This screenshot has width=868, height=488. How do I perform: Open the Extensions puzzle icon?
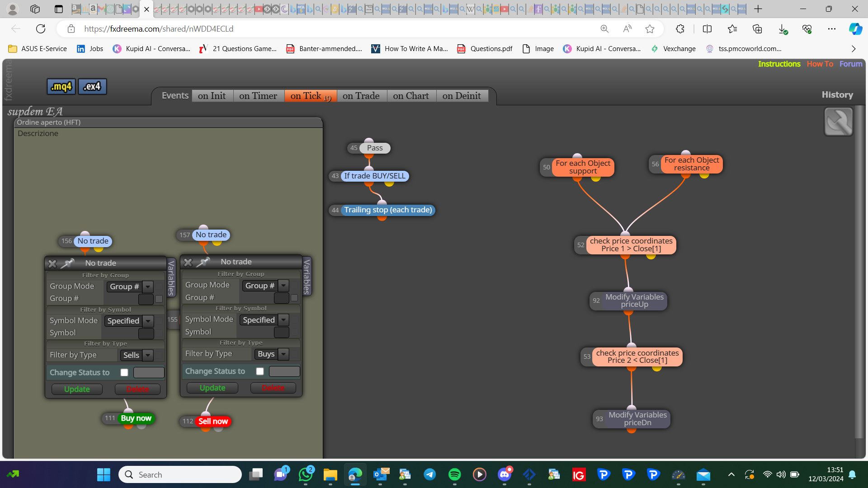pyautogui.click(x=680, y=29)
